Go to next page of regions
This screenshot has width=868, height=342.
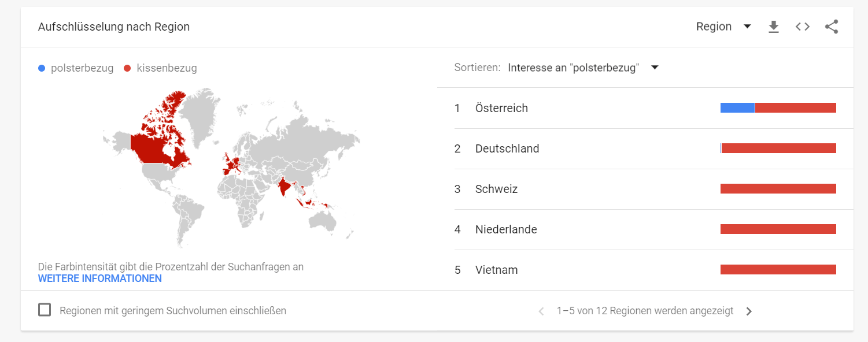pyautogui.click(x=749, y=311)
